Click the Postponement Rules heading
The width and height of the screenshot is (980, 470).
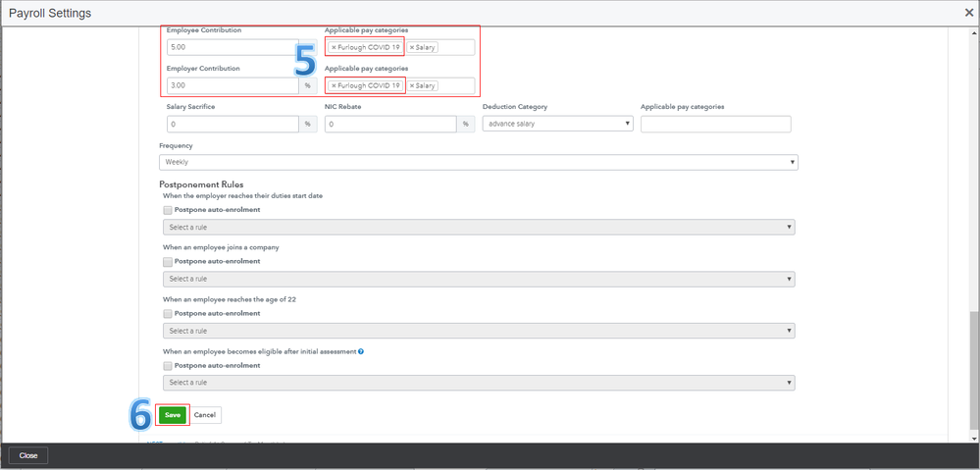[201, 185]
